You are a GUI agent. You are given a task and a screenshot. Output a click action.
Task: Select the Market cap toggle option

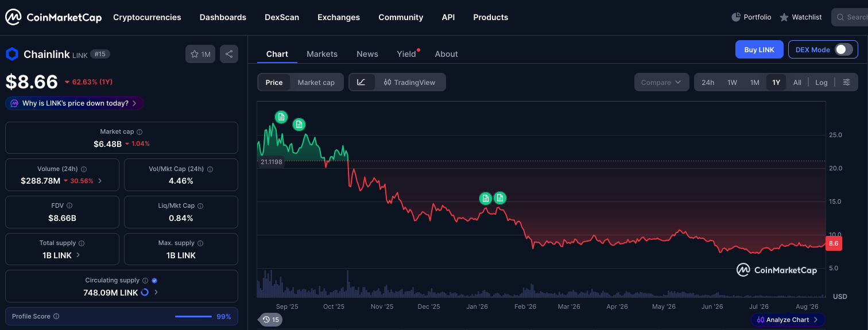coord(316,82)
